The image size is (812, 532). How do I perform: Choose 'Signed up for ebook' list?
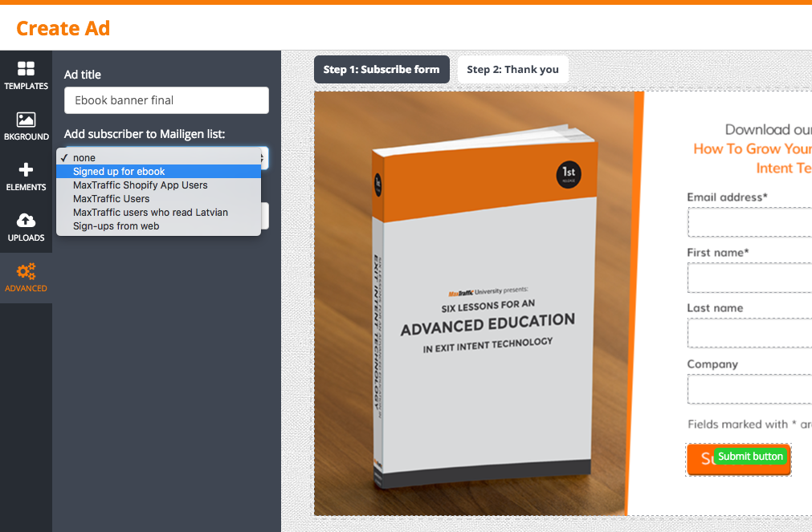(158, 171)
